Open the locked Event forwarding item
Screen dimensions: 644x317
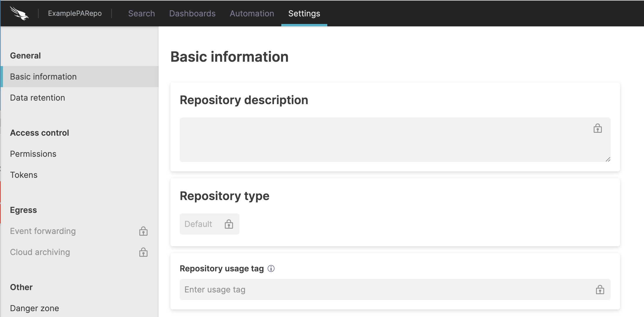click(x=80, y=231)
